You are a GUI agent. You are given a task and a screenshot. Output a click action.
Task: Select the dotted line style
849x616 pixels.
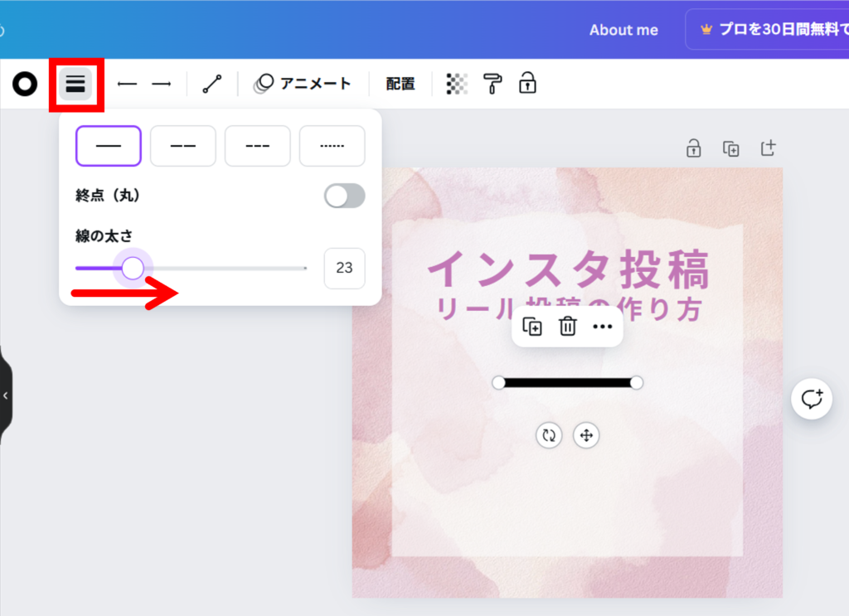[x=332, y=146]
